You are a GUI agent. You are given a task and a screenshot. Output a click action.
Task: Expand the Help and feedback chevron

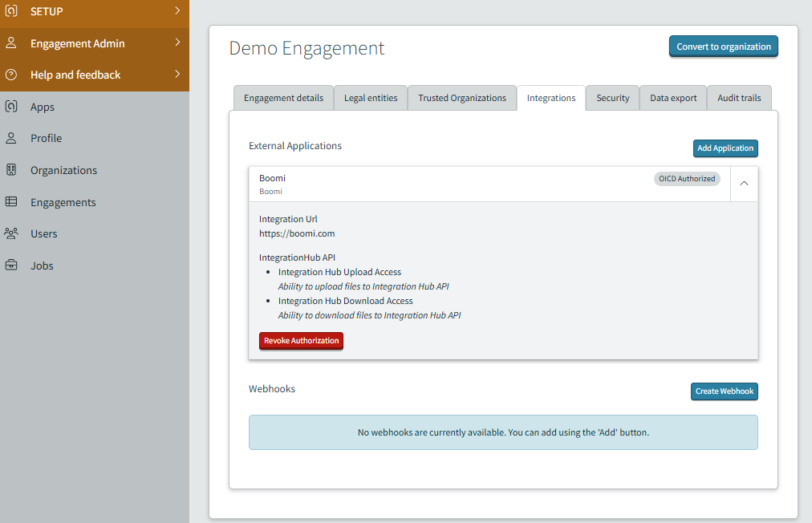click(x=177, y=75)
